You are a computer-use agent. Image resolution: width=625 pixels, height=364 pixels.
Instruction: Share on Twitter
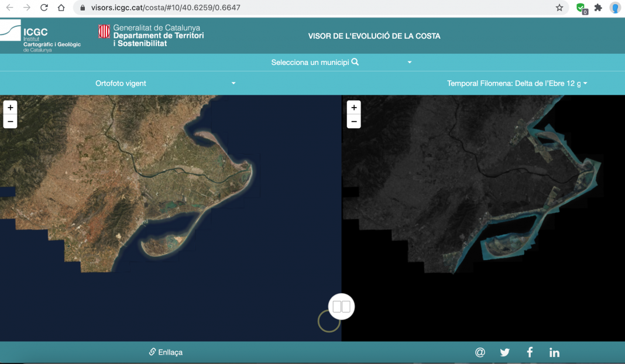tap(504, 352)
